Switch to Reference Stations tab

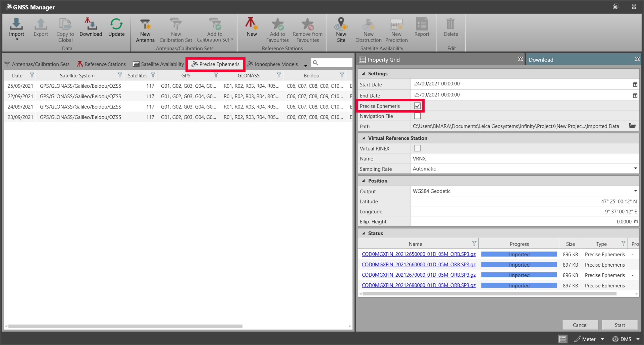point(101,64)
